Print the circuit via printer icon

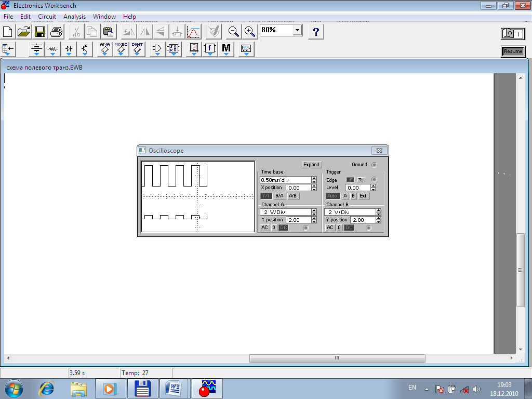pos(56,32)
